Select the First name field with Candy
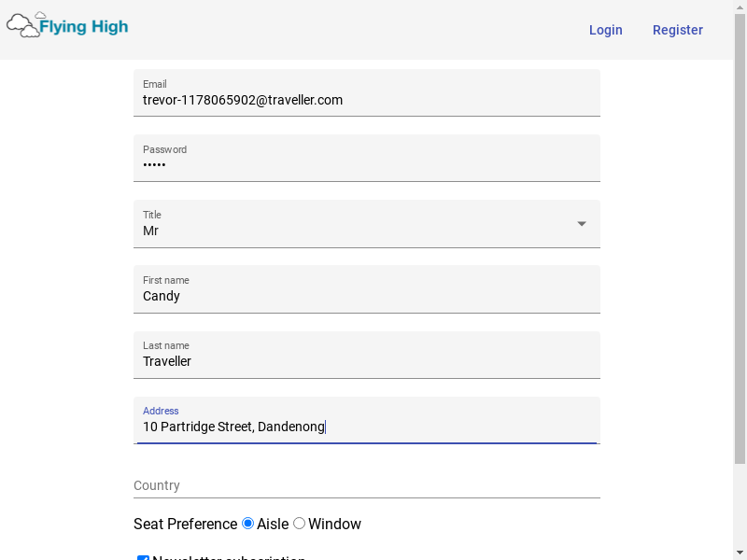747x560 pixels. (x=366, y=296)
